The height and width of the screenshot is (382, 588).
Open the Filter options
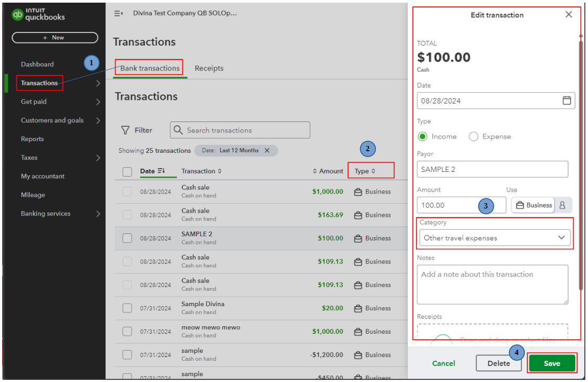[x=137, y=129]
